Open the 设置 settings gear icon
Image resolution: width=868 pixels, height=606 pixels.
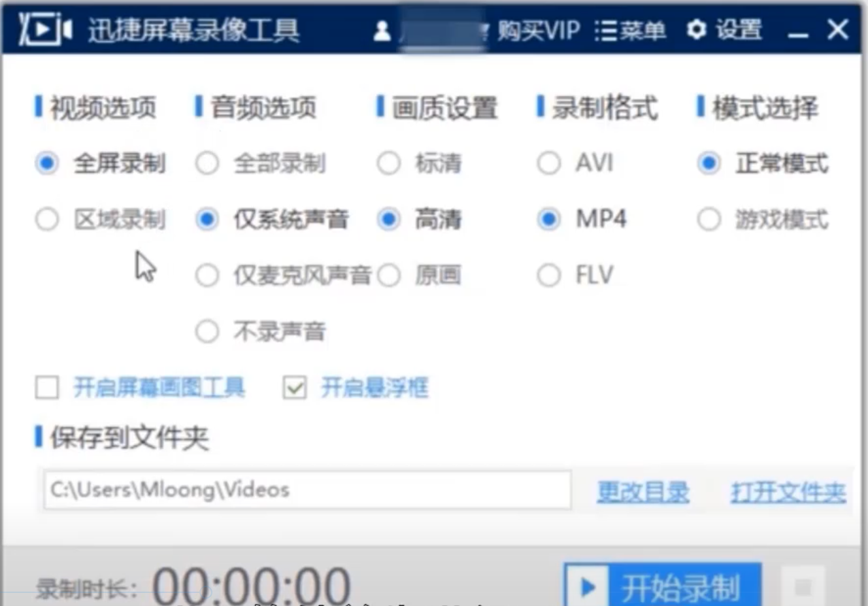(x=696, y=29)
